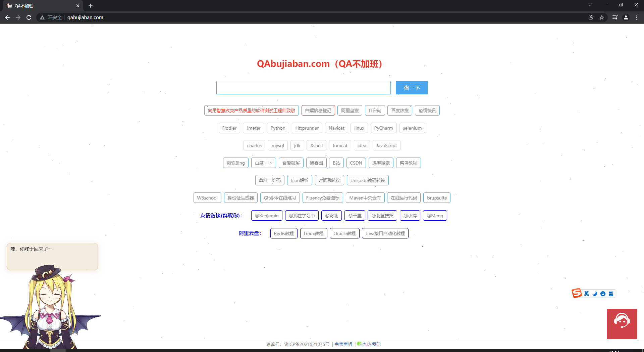
Task: Go back to previous page
Action: 7,17
